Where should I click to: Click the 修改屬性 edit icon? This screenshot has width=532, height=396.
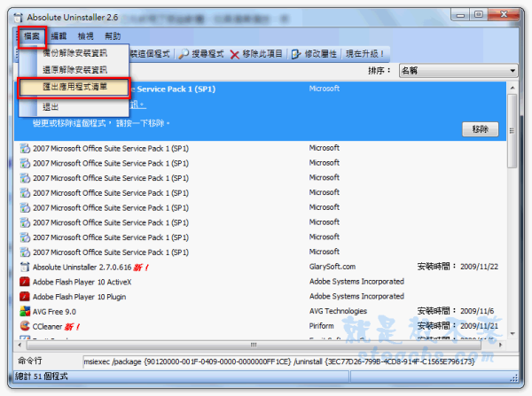coord(296,54)
